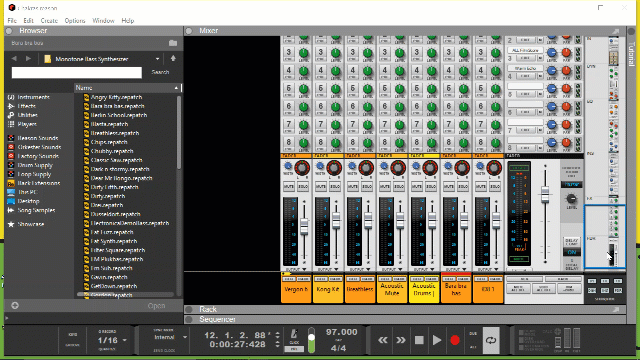Click the Open button in Browser
This screenshot has height=360, width=640.
pyautogui.click(x=156, y=306)
